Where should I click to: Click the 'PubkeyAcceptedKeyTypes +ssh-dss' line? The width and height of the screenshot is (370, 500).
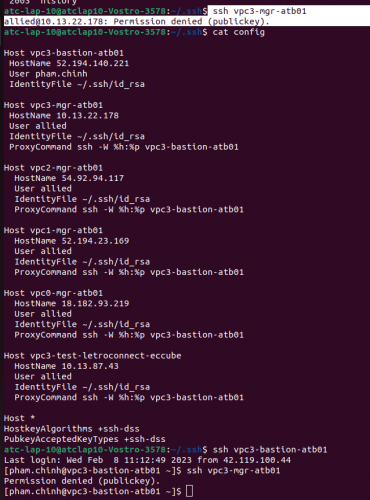click(x=85, y=439)
